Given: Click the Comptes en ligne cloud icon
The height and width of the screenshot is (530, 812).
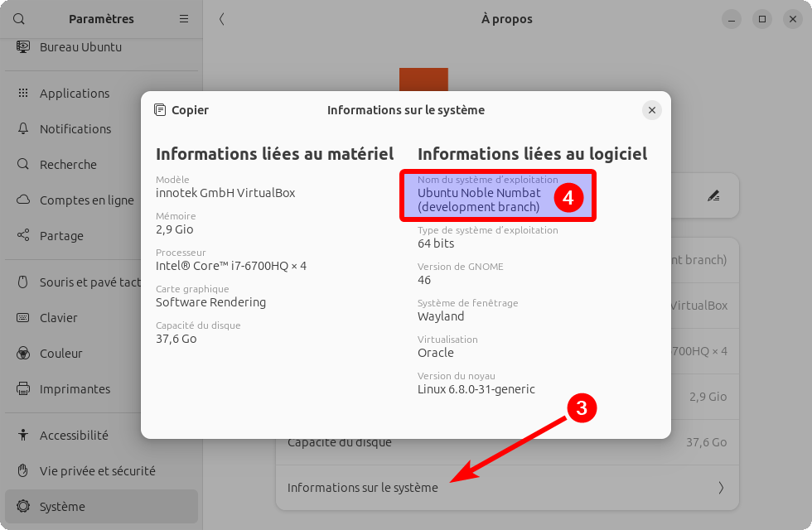Looking at the screenshot, I should 23,200.
